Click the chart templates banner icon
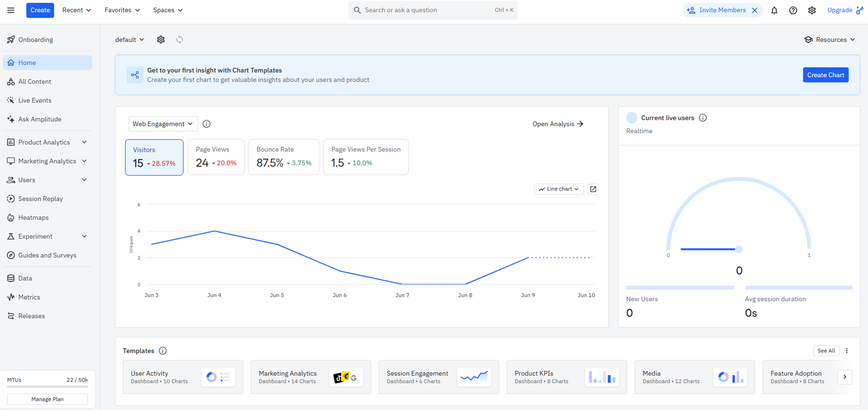 pos(135,75)
